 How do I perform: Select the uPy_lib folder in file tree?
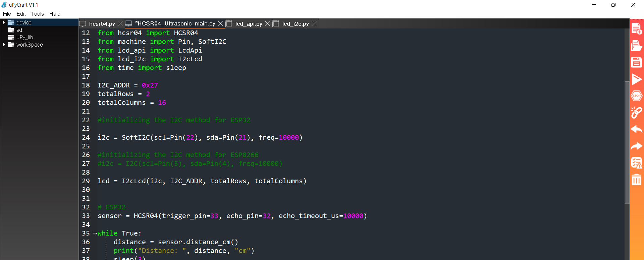click(x=24, y=37)
